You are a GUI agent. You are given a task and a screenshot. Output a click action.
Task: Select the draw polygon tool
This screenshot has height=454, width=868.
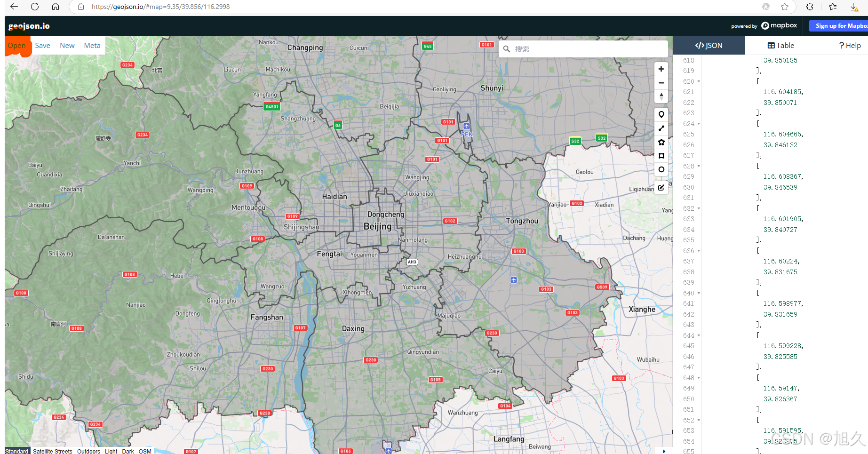[661, 142]
